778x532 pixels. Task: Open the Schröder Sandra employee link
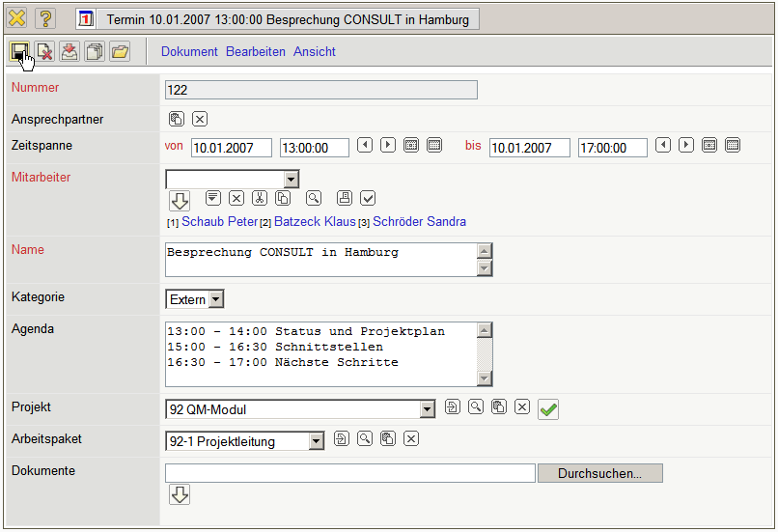pyautogui.click(x=419, y=222)
